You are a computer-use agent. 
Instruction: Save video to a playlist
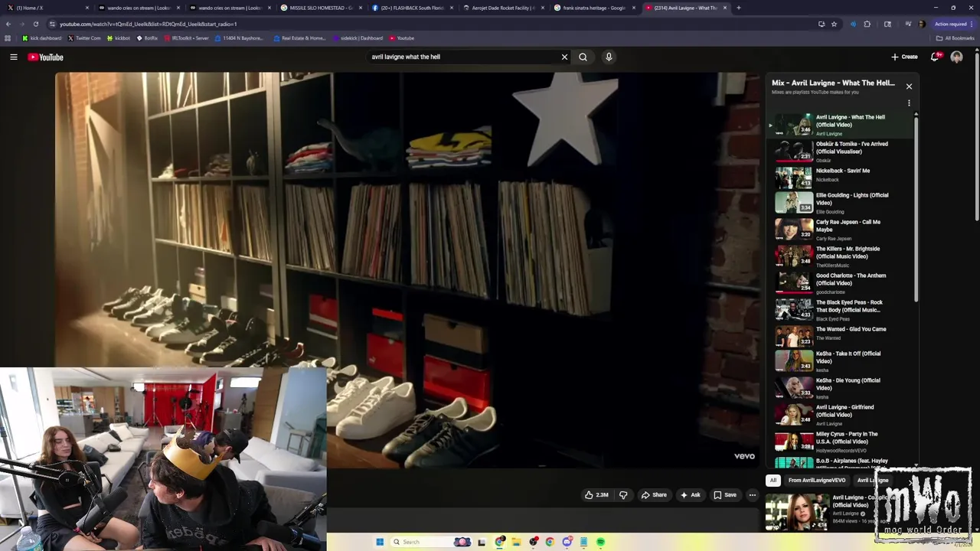click(x=724, y=495)
